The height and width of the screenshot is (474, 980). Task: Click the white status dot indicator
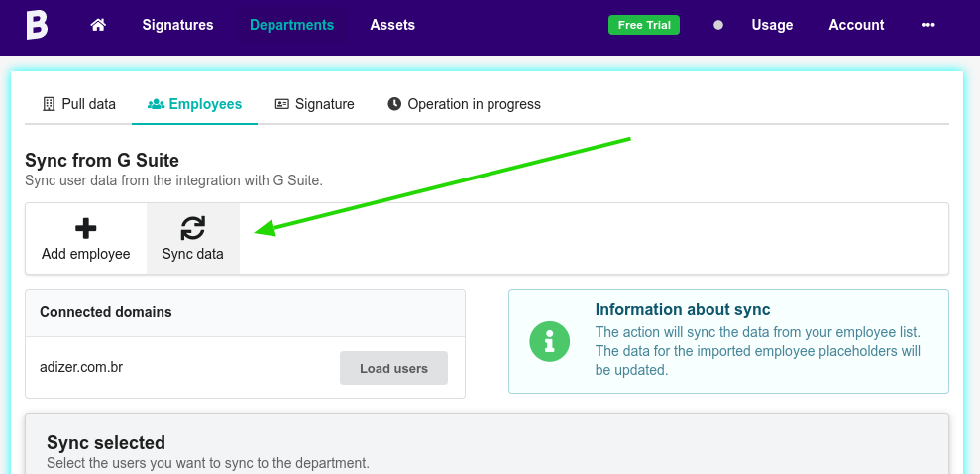click(x=718, y=25)
